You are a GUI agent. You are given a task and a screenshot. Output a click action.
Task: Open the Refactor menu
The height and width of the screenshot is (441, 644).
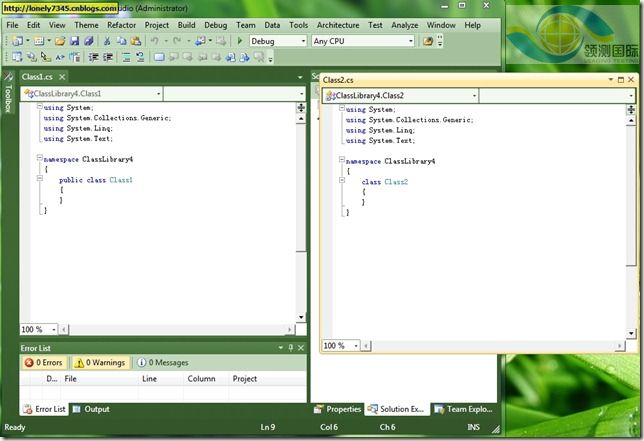(121, 25)
